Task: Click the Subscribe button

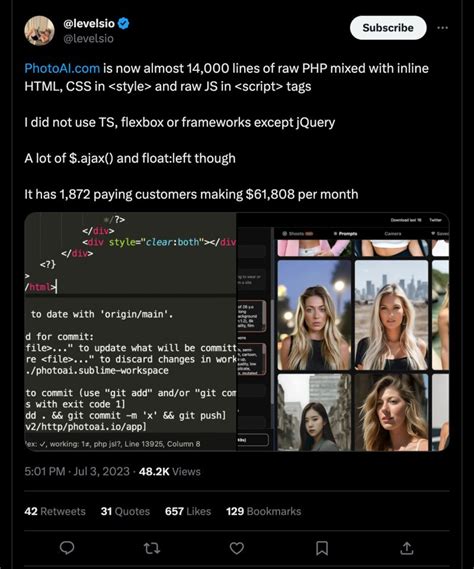Action: pyautogui.click(x=388, y=28)
